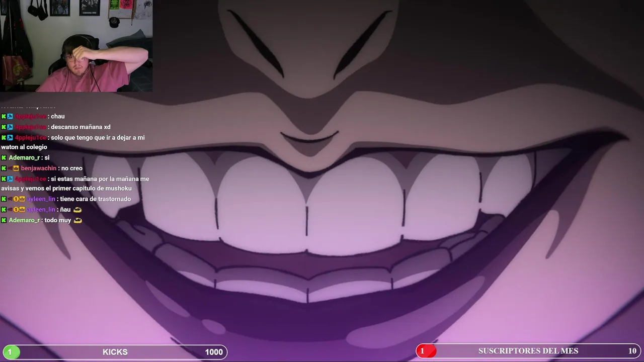The height and width of the screenshot is (362, 644).
Task: Click the moderator badge before 'solo que tengo' message
Action: (10, 138)
